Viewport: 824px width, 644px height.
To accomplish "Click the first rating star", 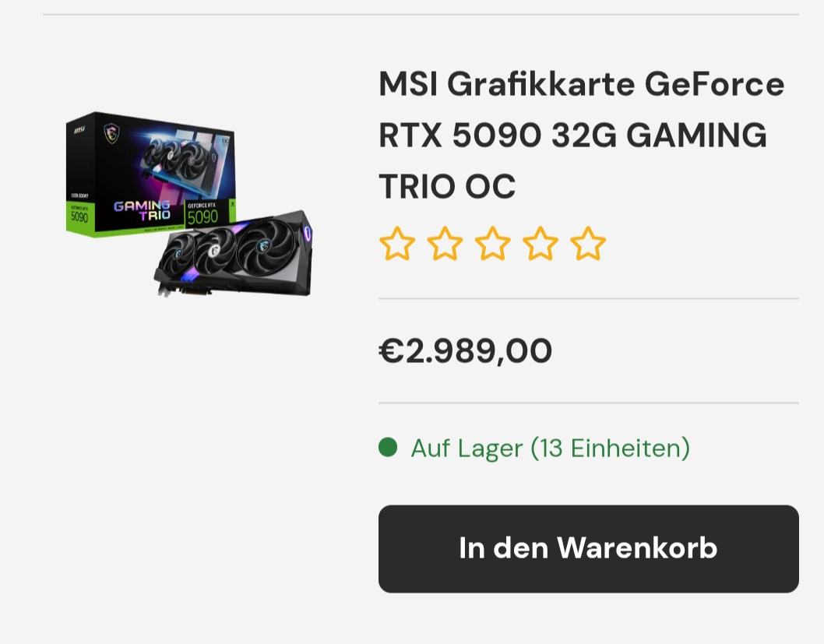I will point(397,244).
